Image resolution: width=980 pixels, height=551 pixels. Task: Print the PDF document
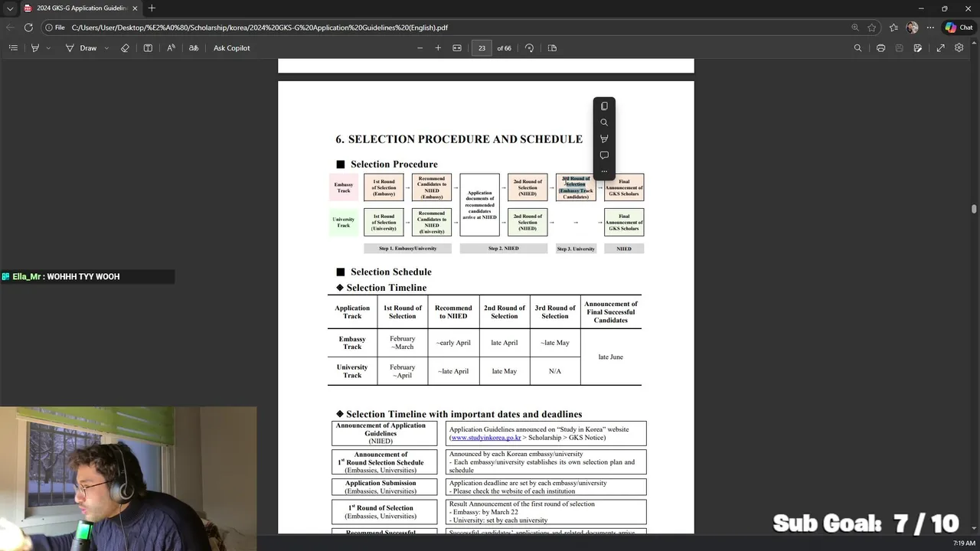pos(880,47)
